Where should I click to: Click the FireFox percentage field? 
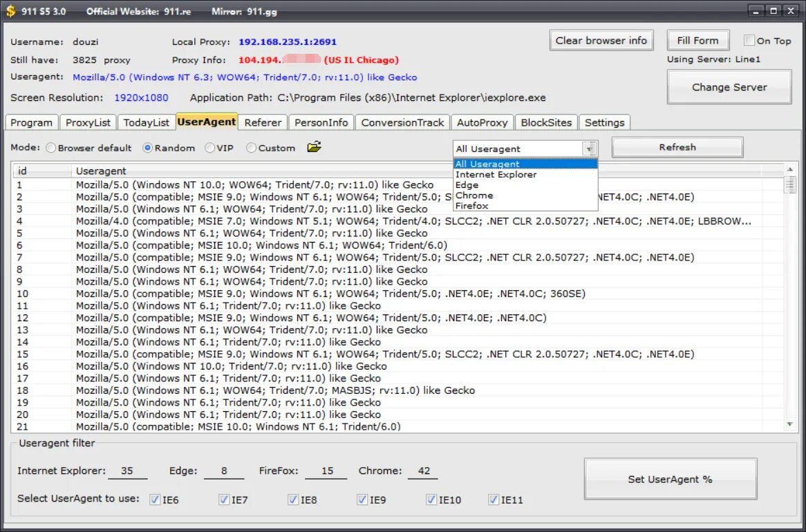(326, 471)
